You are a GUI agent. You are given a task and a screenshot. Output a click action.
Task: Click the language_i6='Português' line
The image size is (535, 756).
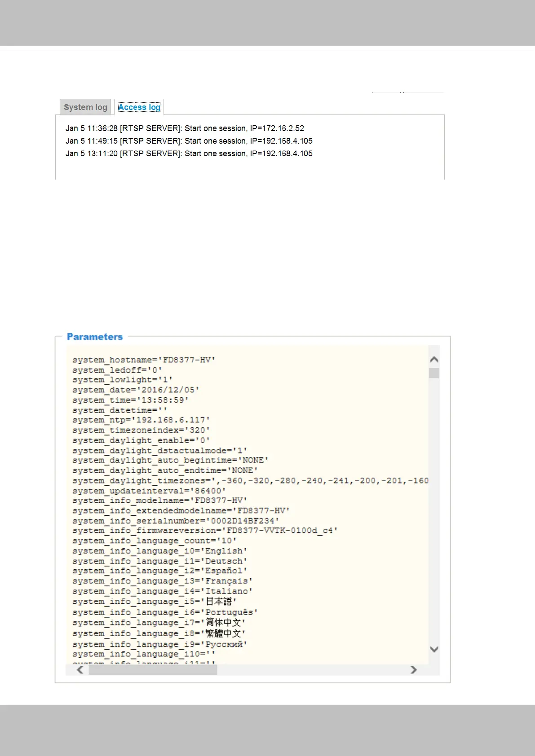coord(165,612)
